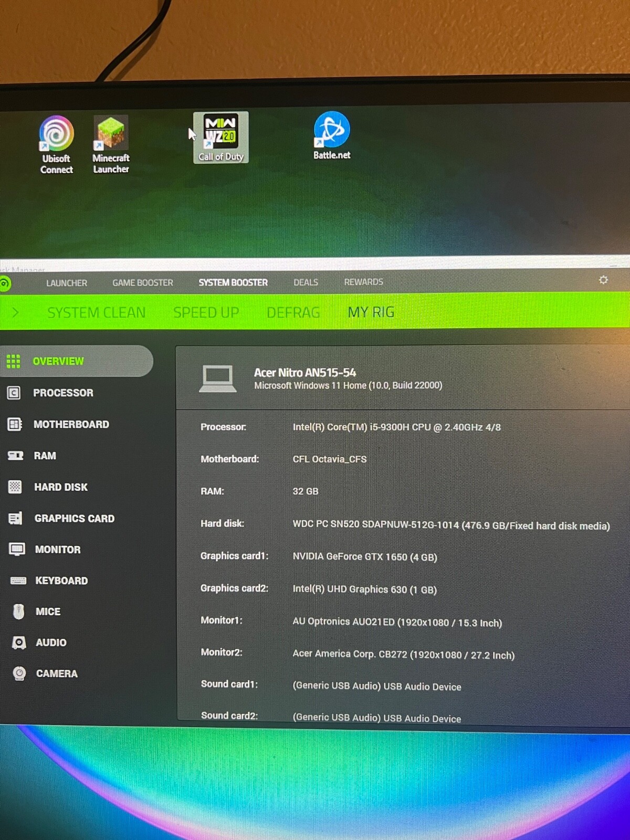Click the NVIDIA GeForce GTX 1650 value
Screen dimensions: 630x840
point(365,556)
